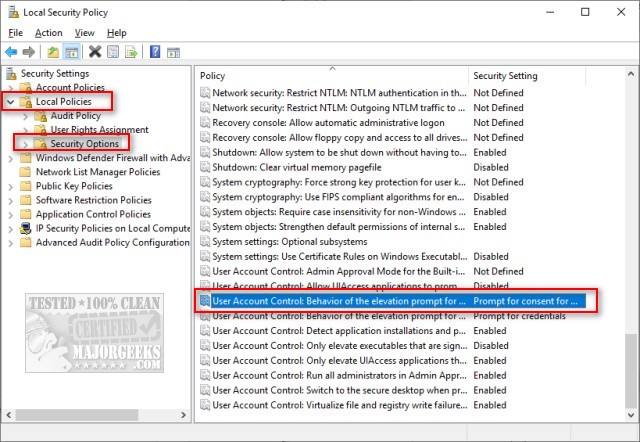Sort by the Policy column header

click(331, 76)
